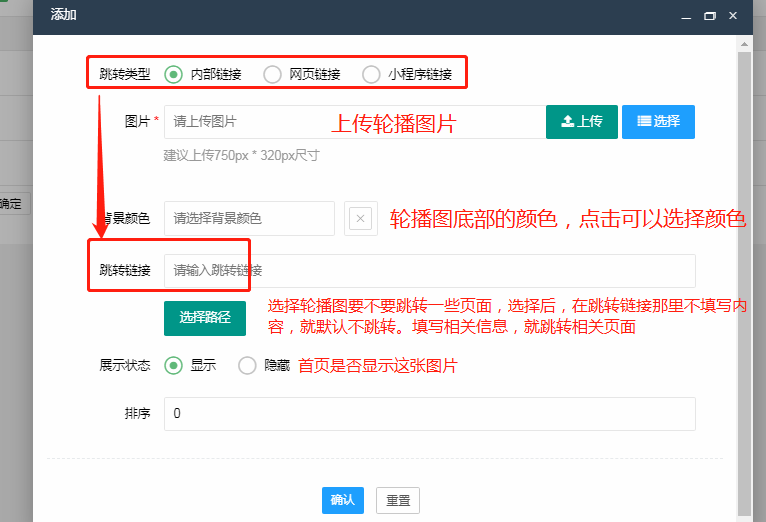Focus the 请输入跳转链接 input field
766x522 pixels.
(x=429, y=271)
